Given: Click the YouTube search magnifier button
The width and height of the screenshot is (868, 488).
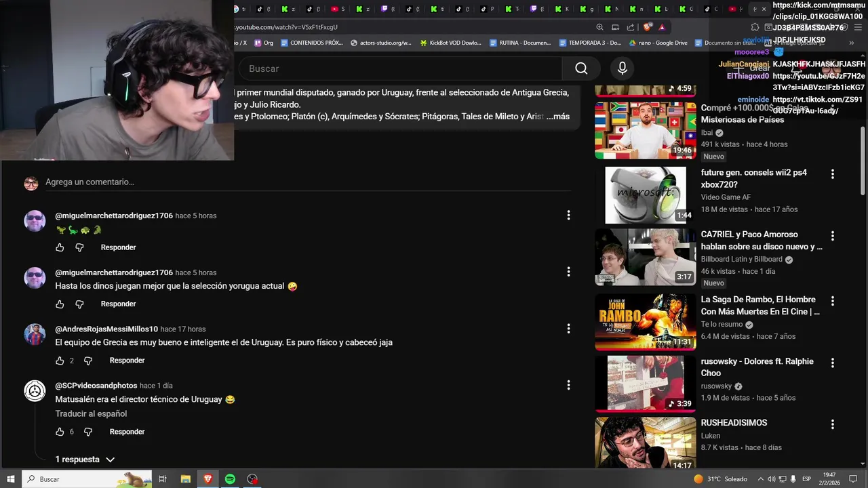Looking at the screenshot, I should tap(581, 68).
